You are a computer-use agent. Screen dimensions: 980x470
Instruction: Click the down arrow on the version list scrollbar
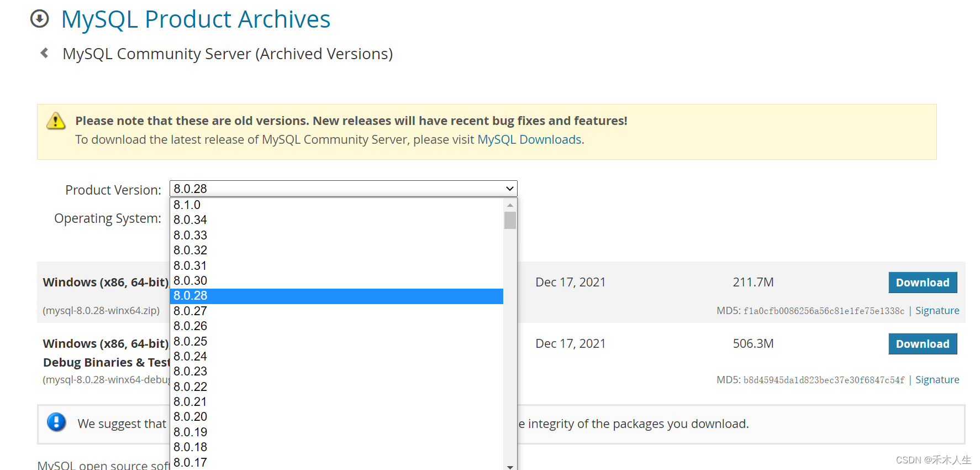[510, 466]
